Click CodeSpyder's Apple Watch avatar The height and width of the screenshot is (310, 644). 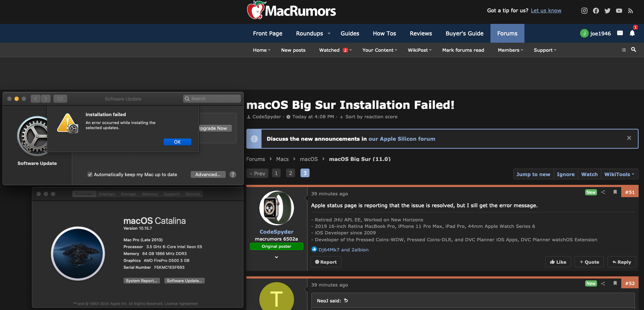pos(276,208)
